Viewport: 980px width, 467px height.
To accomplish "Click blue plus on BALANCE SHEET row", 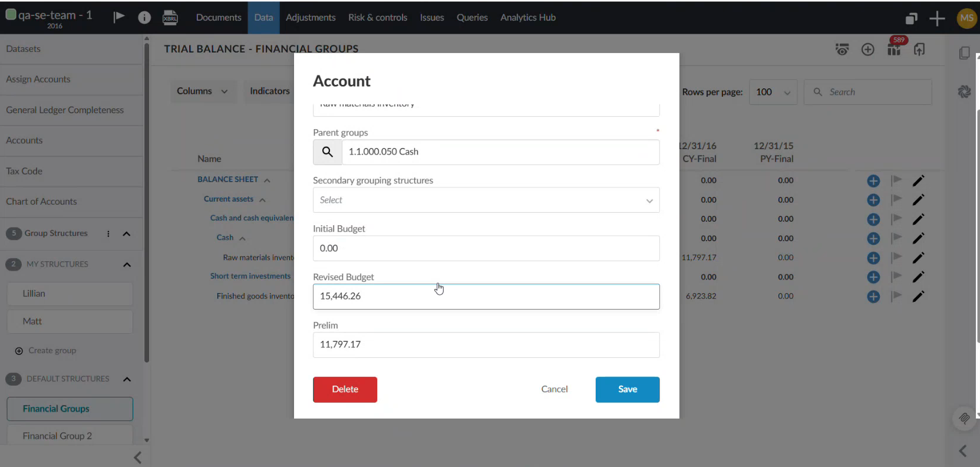I will (873, 181).
